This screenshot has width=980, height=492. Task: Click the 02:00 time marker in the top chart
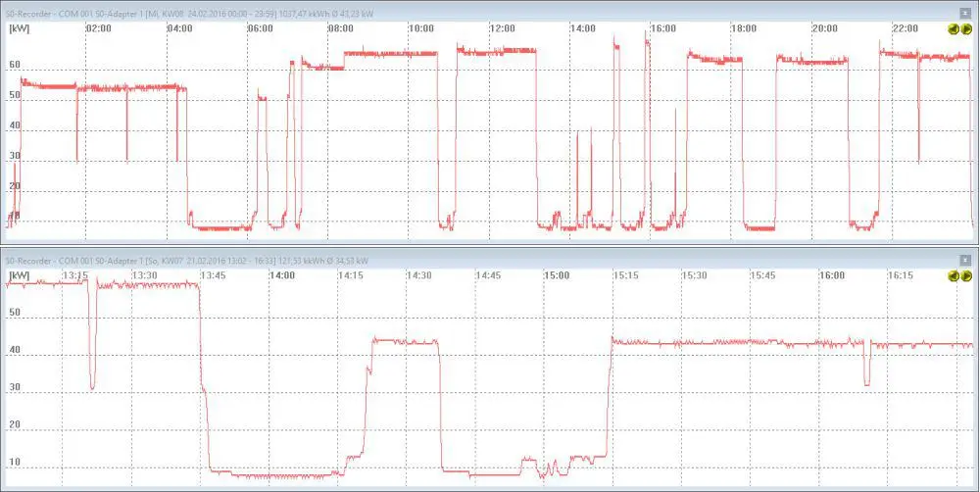pos(98,28)
